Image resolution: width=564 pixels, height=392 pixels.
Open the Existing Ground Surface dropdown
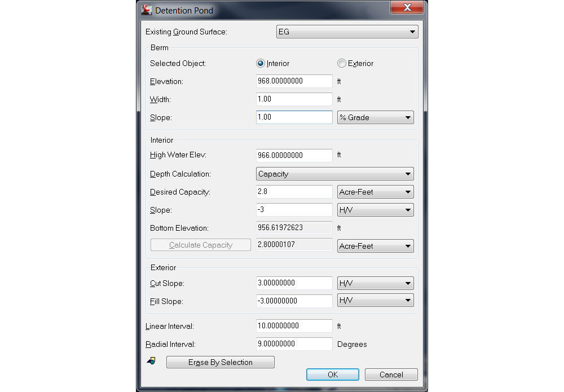click(x=347, y=32)
